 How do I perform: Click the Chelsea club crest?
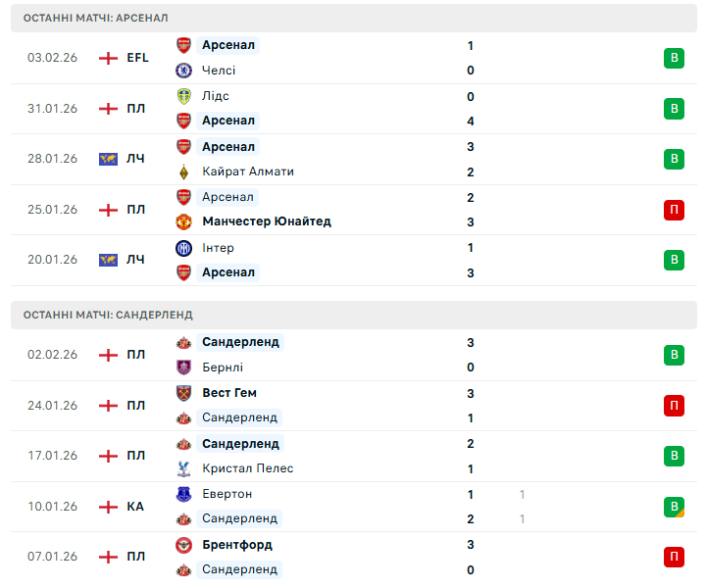coord(183,71)
